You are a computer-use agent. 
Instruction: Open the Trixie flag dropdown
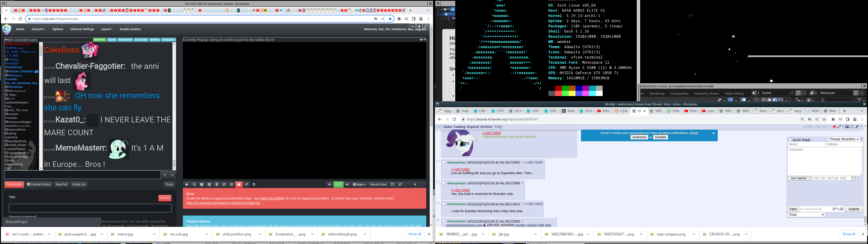pos(806,215)
